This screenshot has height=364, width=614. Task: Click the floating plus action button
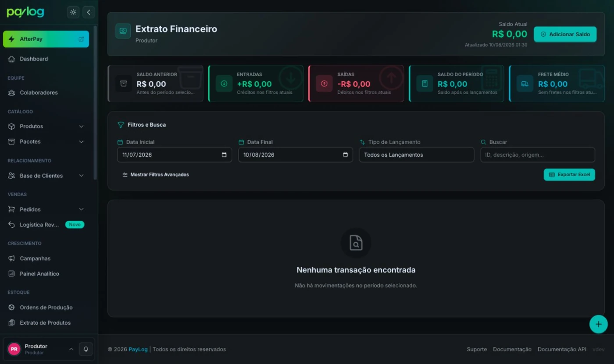coord(598,324)
